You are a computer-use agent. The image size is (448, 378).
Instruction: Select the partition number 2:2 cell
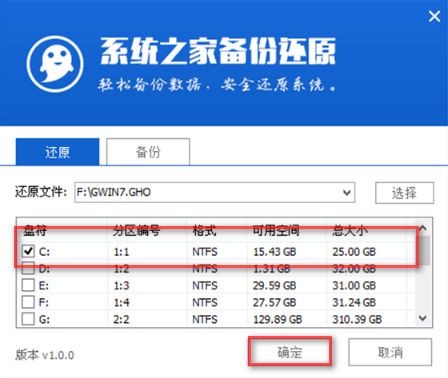(121, 320)
